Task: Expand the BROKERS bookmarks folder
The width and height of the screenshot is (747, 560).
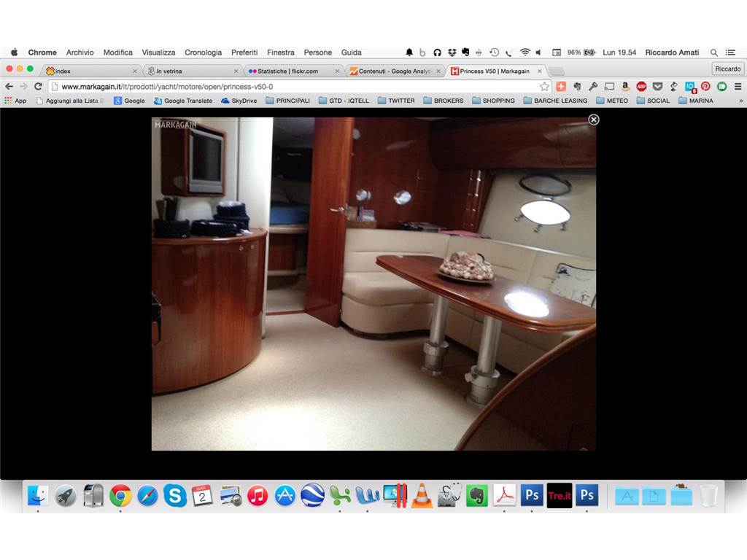Action: (x=443, y=101)
